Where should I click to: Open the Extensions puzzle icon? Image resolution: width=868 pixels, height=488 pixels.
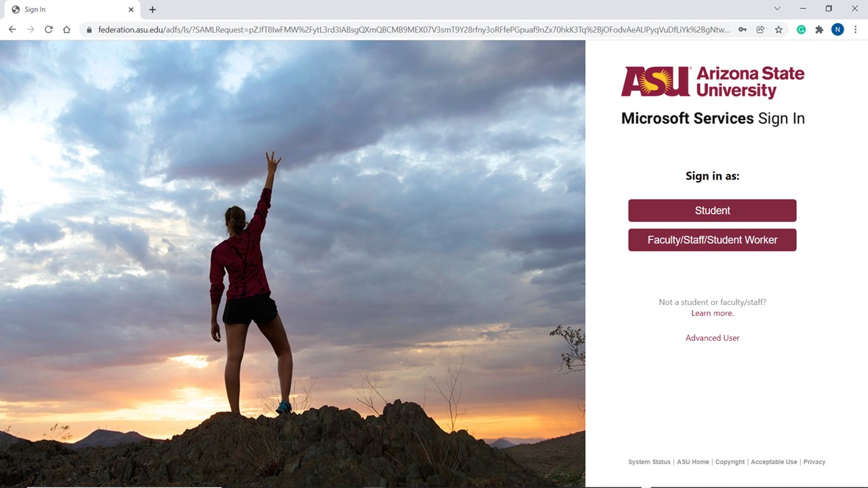pyautogui.click(x=819, y=30)
